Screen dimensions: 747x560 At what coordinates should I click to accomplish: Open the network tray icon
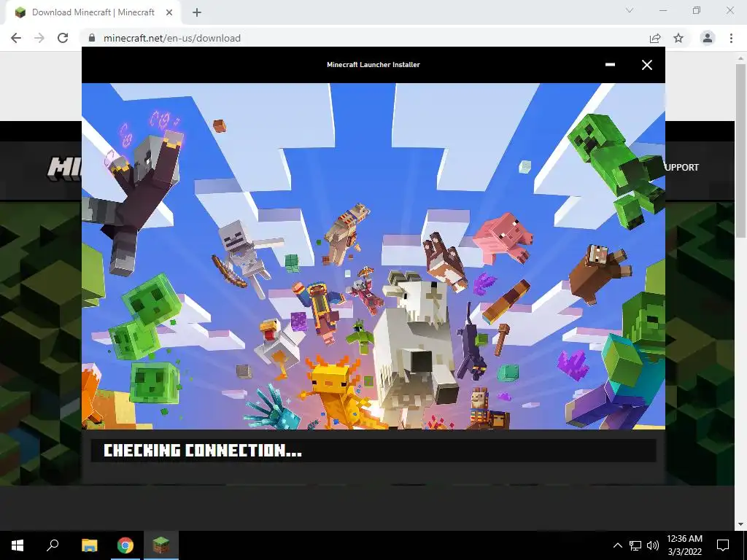[635, 545]
